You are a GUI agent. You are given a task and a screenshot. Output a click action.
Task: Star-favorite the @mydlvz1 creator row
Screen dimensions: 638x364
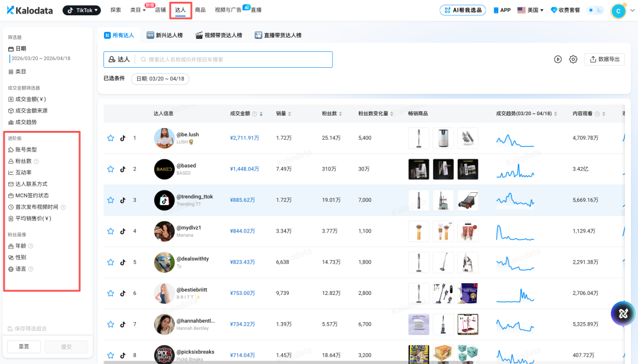click(x=110, y=231)
